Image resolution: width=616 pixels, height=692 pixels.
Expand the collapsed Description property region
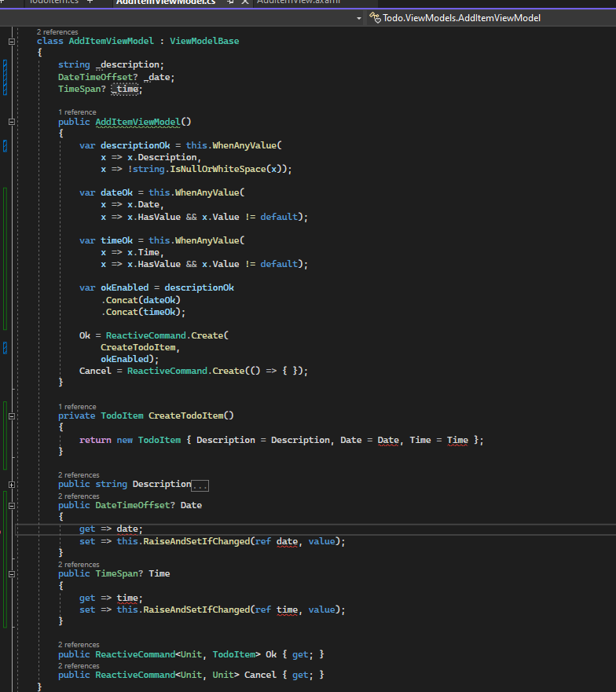tap(12, 485)
